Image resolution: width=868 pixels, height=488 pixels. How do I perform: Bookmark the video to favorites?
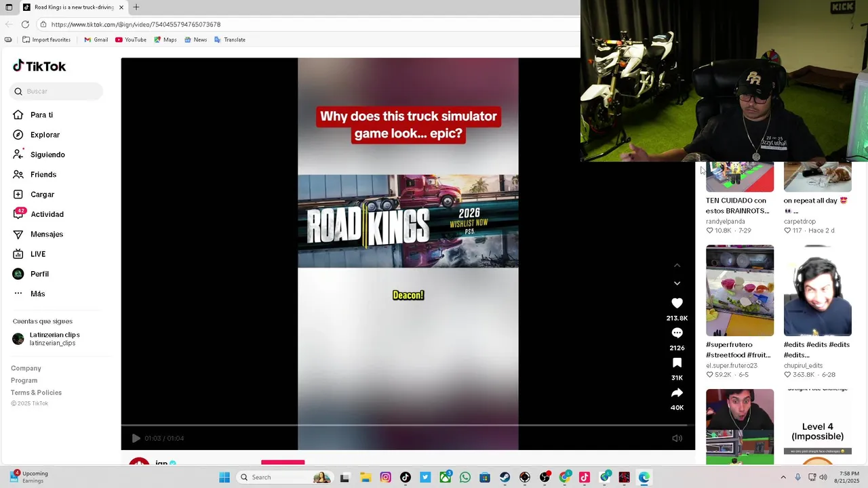pos(677,363)
